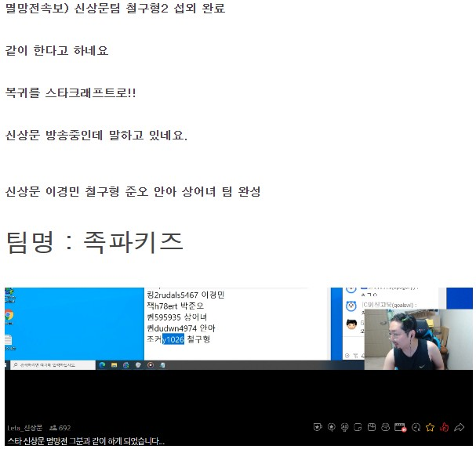Click the star balloon gift icon
This screenshot has height=449, width=476.
point(331,427)
